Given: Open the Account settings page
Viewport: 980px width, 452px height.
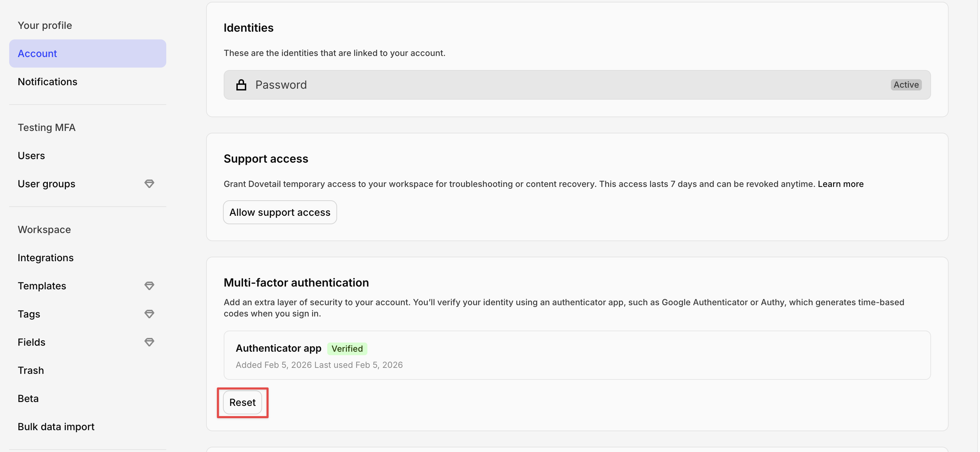Looking at the screenshot, I should pos(87,54).
